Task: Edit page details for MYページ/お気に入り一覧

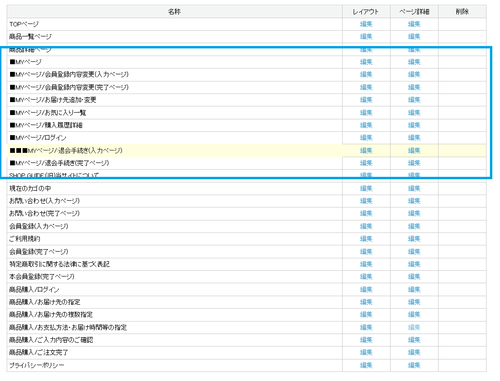Action: (x=414, y=113)
